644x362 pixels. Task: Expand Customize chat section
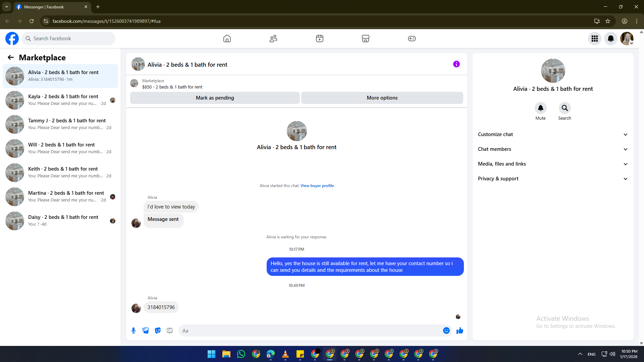pos(552,134)
